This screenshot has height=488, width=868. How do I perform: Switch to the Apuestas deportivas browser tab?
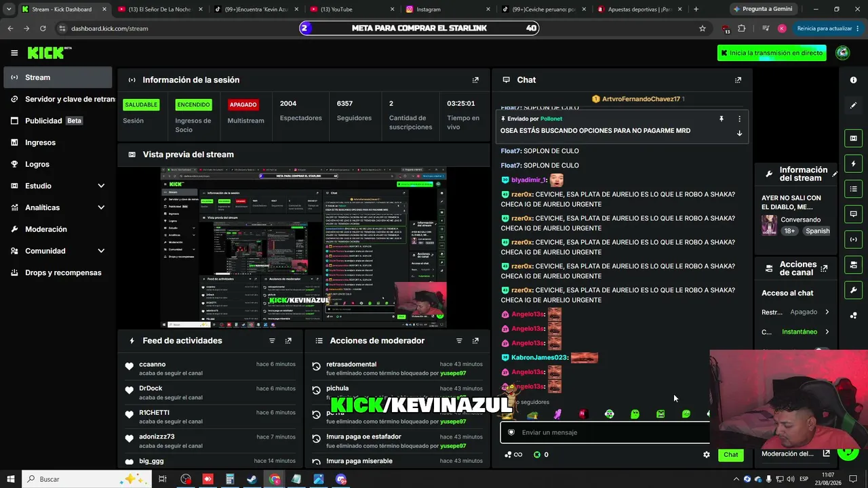pos(639,9)
